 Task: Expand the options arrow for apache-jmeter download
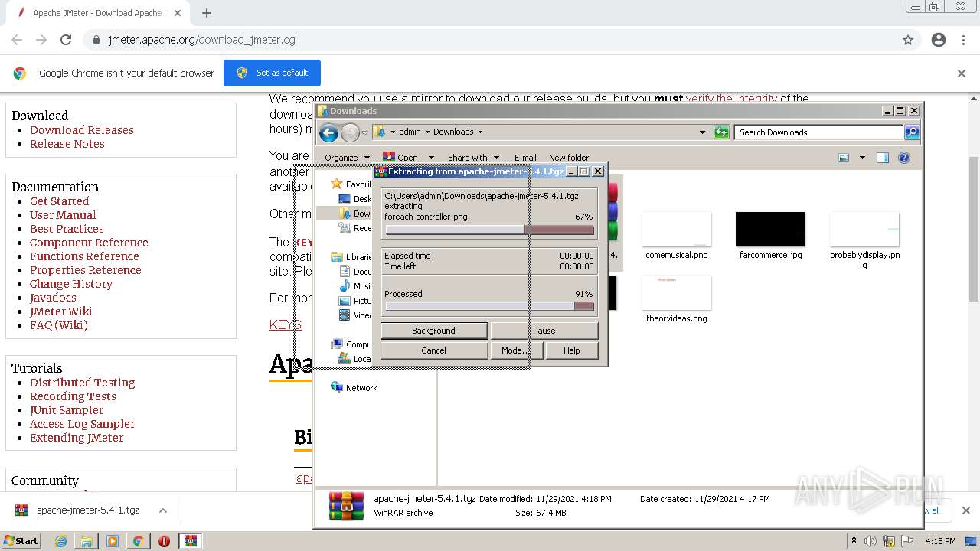pos(162,510)
